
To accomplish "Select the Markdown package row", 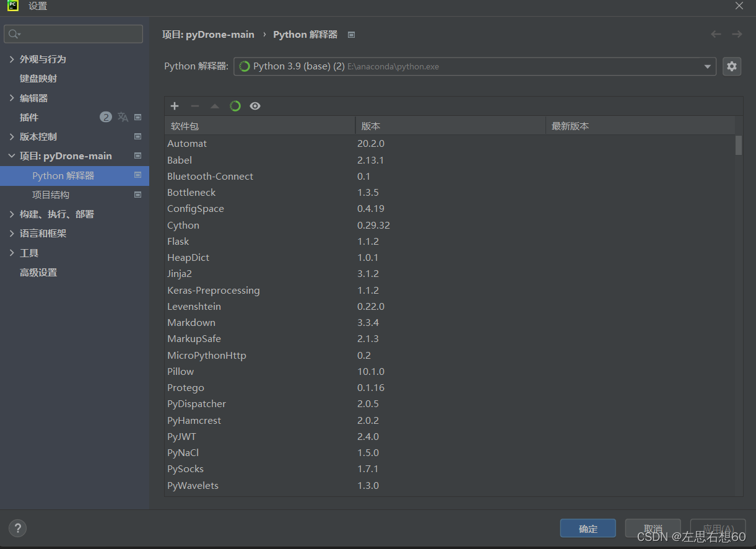I will 450,322.
